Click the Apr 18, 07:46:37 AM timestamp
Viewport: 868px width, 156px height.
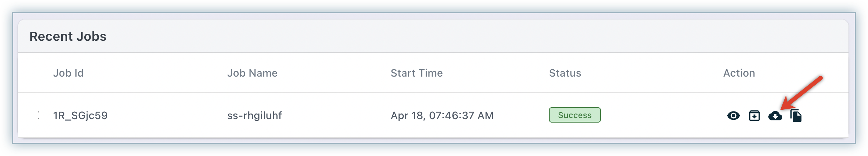click(x=442, y=116)
